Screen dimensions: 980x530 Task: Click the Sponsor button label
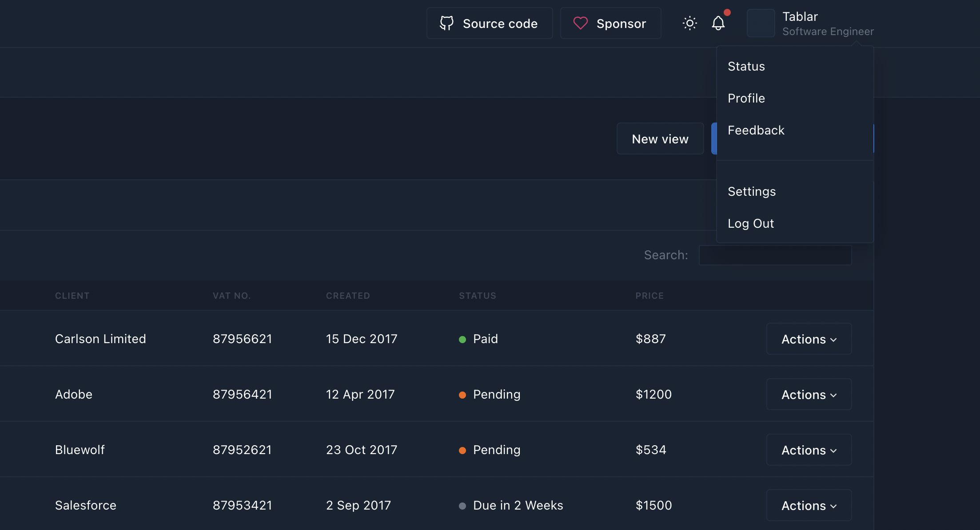coord(621,24)
